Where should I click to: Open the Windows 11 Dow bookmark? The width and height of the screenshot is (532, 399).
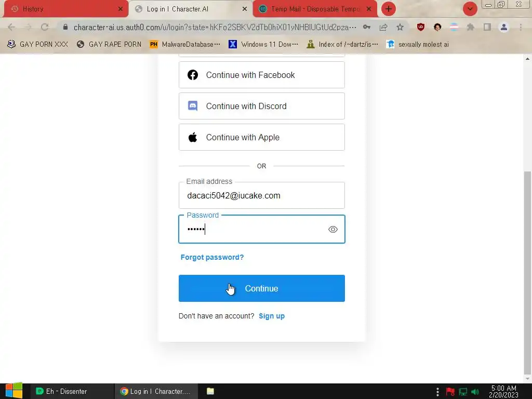click(263, 44)
